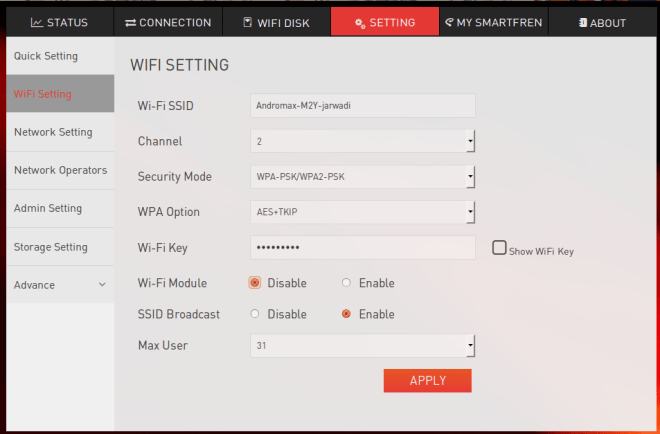Viewport: 660px width, 434px height.
Task: Click the disk icon on WIFI DISK tab
Action: 248,22
